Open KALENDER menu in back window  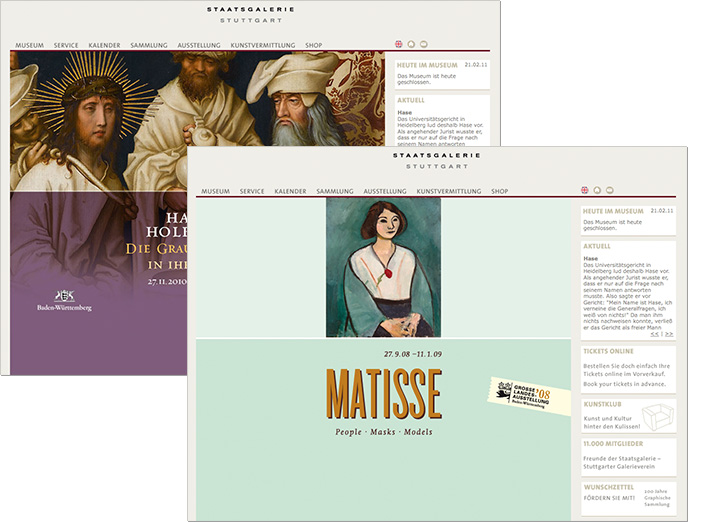pyautogui.click(x=104, y=45)
